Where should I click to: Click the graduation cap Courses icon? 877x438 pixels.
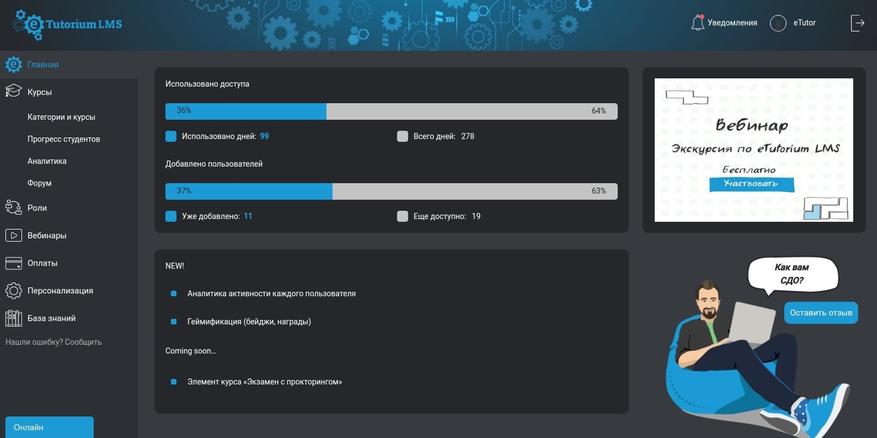coord(13,92)
